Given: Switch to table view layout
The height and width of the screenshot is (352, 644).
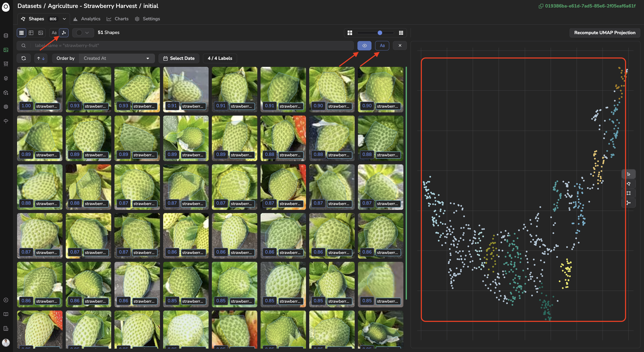Looking at the screenshot, I should point(31,33).
